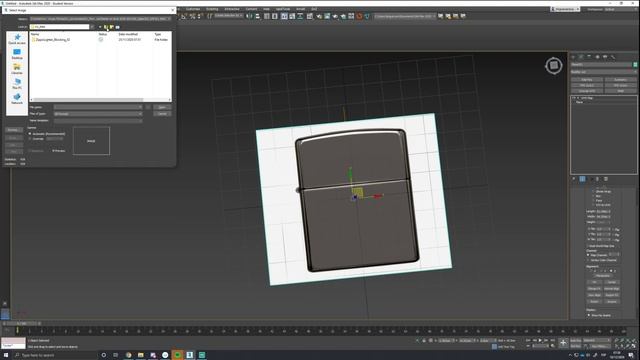
Task: Open the Arnold menu
Action: click(x=300, y=9)
